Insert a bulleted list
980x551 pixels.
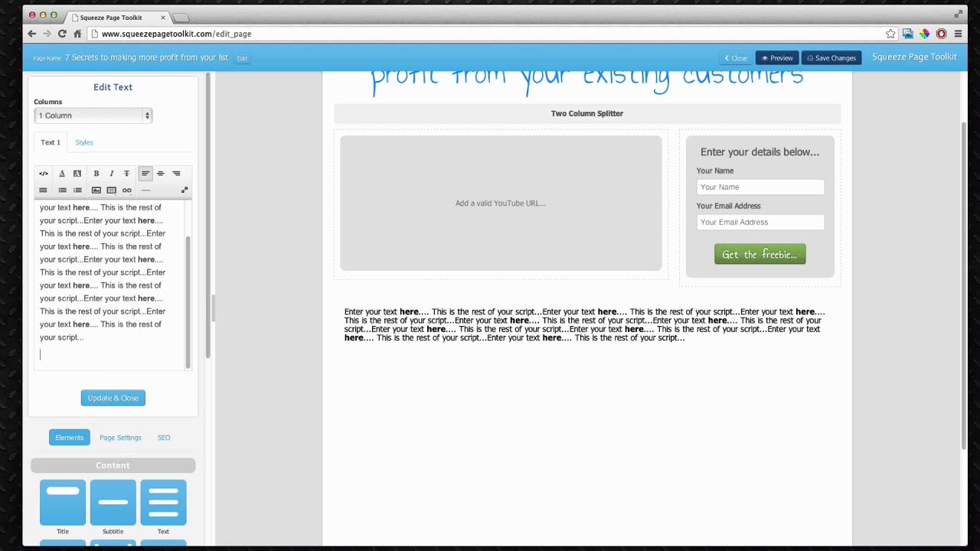(62, 191)
